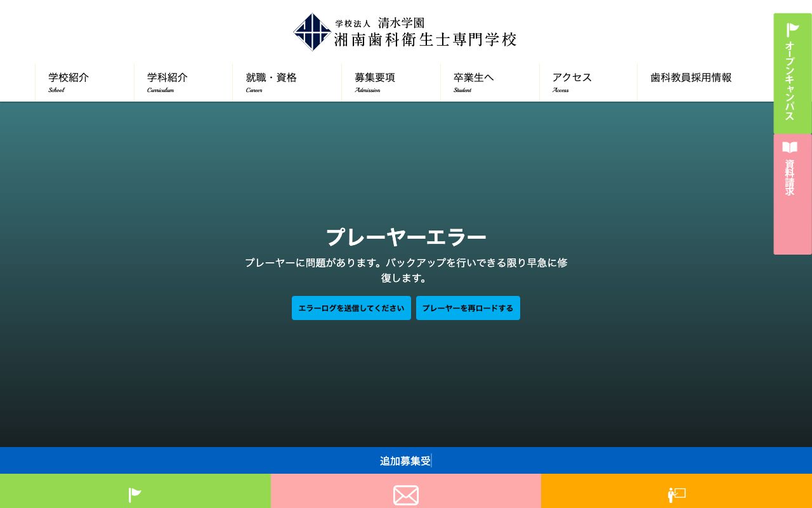
Task: Open the 学校紹介 School menu
Action: tap(69, 81)
